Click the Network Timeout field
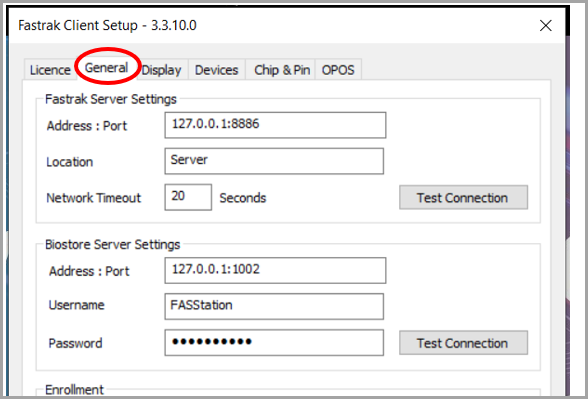This screenshot has width=588, height=399. (188, 197)
